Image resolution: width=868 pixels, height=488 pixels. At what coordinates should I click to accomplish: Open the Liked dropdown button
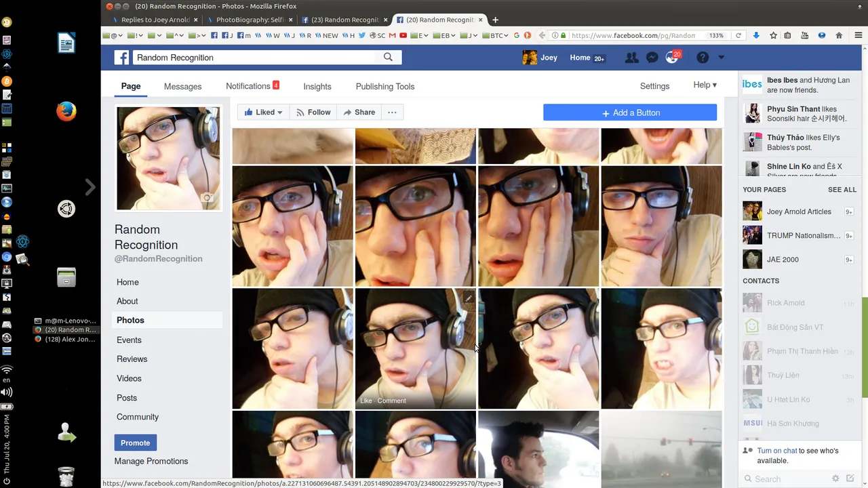[x=264, y=113]
